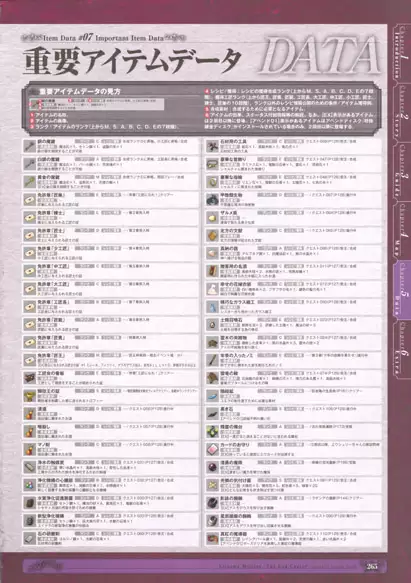Select the 免許章「大工匠」 license badge icon
Viewport: 411px width, 583px height.
pos(30,289)
